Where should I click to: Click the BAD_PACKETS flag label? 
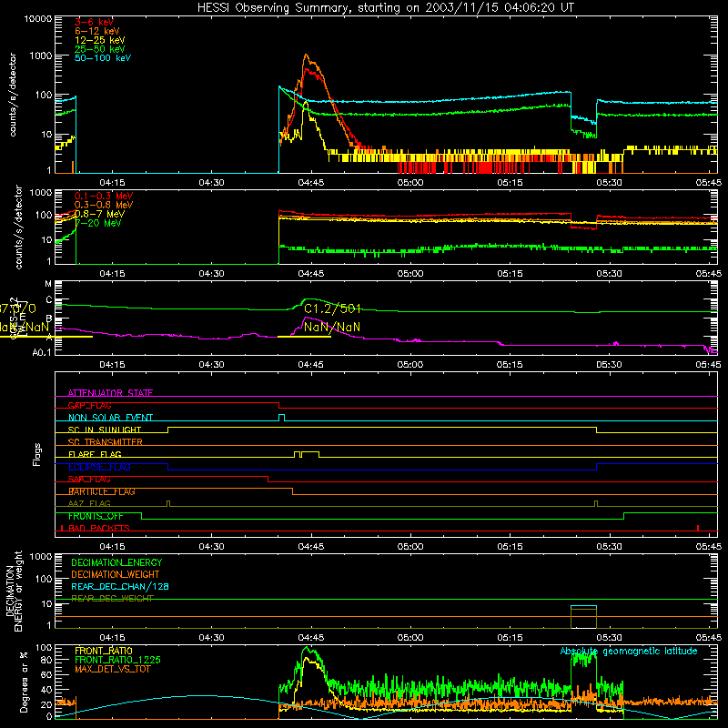[x=99, y=528]
